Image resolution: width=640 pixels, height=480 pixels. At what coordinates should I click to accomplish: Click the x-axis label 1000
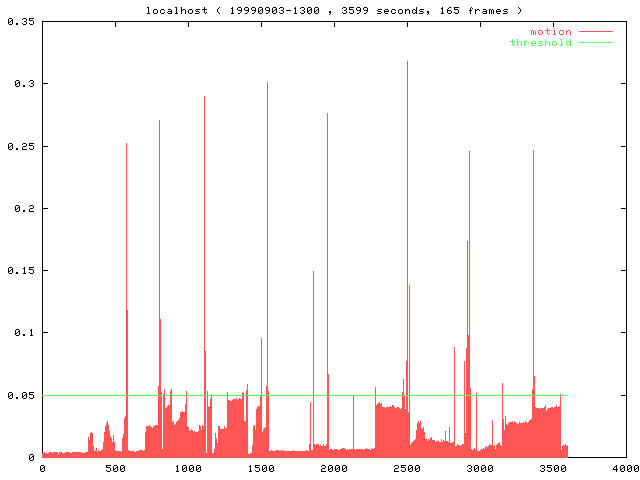[187, 468]
